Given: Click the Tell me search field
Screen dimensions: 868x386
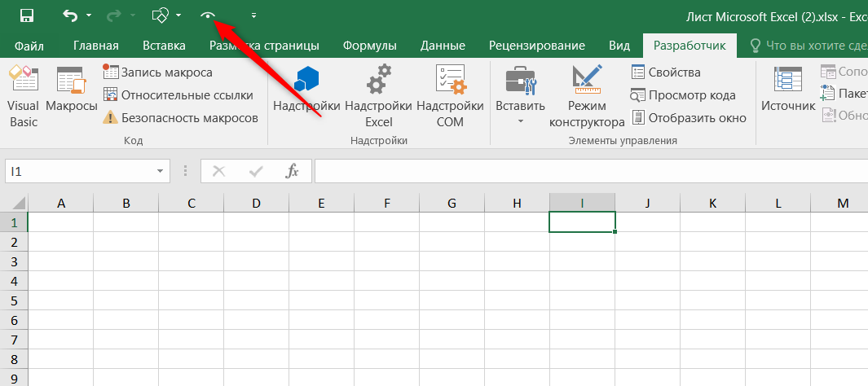Looking at the screenshot, I should [809, 46].
